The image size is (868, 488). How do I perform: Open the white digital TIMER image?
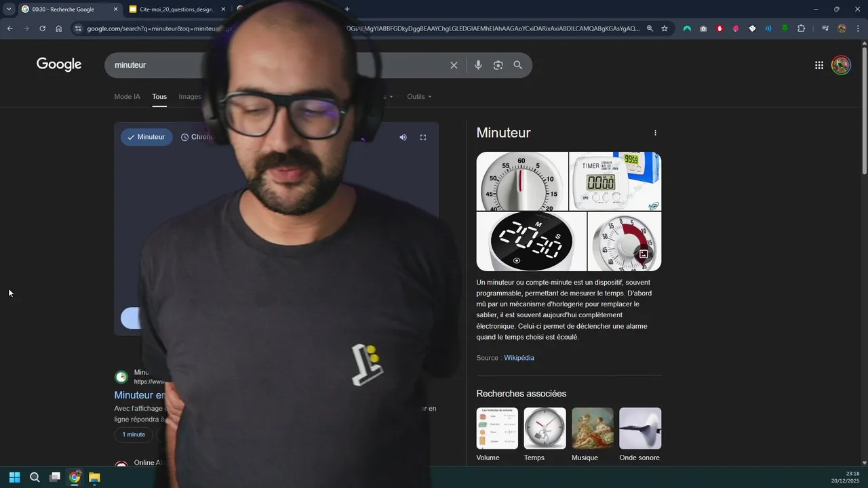pos(615,181)
